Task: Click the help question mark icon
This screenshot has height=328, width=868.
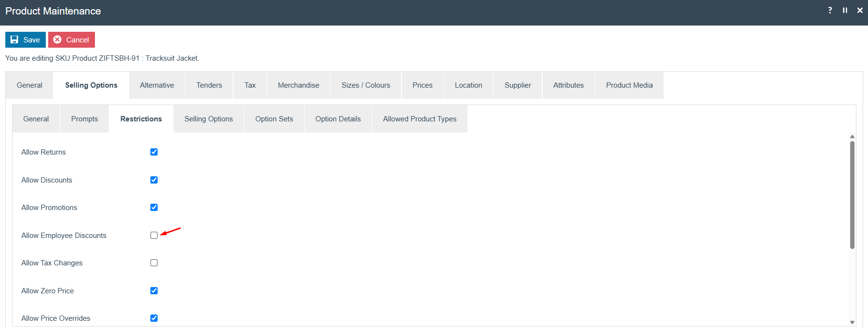Action: point(830,10)
